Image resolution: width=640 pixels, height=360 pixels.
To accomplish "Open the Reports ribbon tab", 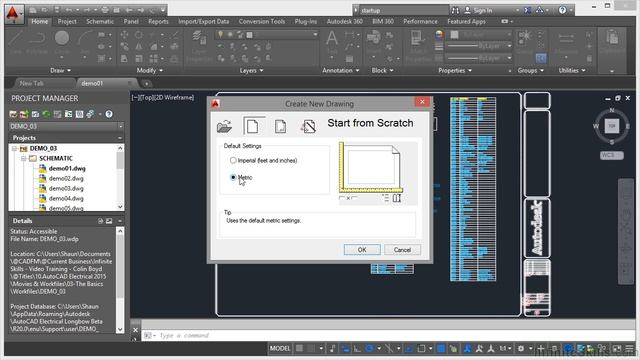I will point(158,22).
